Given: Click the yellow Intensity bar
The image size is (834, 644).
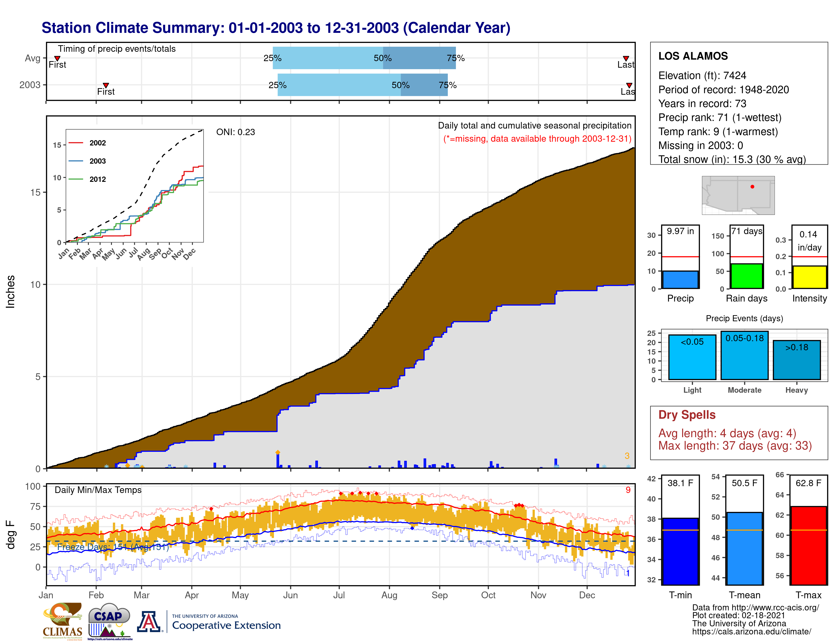Looking at the screenshot, I should click(809, 277).
